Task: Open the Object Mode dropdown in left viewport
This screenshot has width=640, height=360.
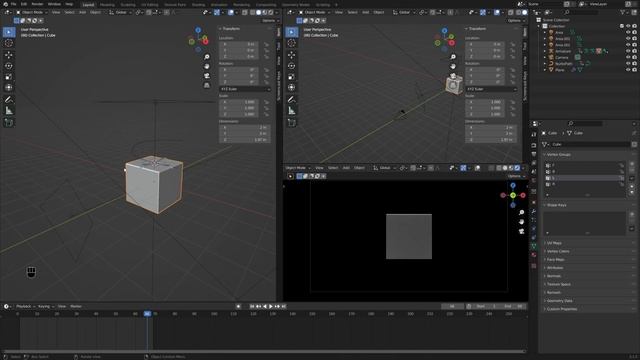Action: tap(32, 13)
